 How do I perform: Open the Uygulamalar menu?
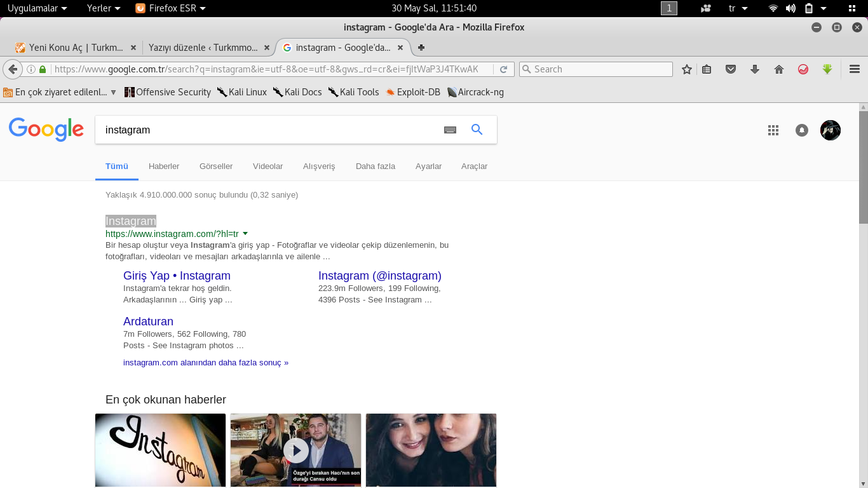pos(37,8)
